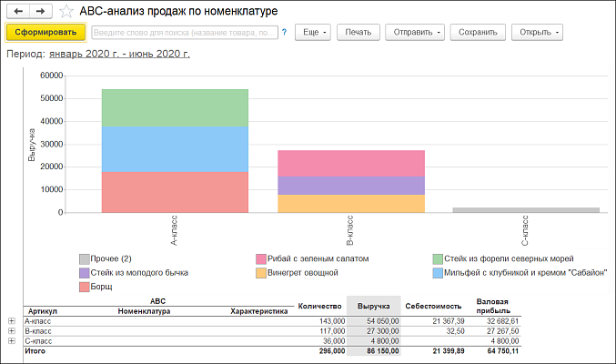Open the Еще dropdown menu
The width and height of the screenshot is (616, 364).
coord(313,33)
